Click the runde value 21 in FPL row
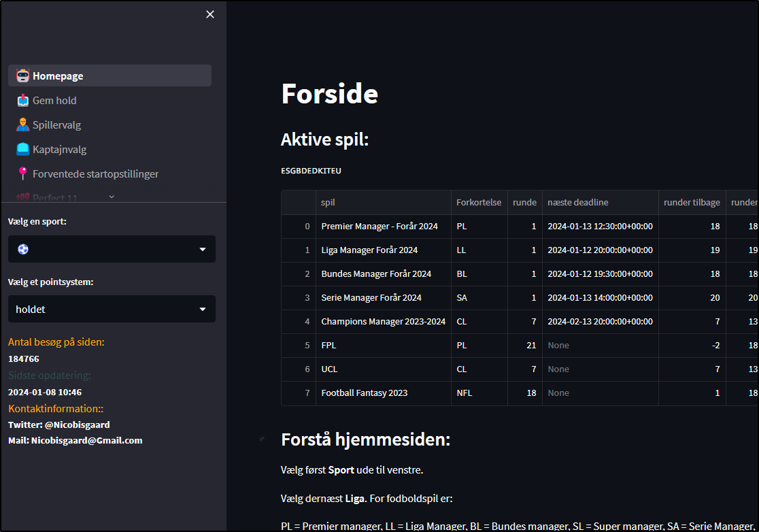The height and width of the screenshot is (532, 759). 525,345
